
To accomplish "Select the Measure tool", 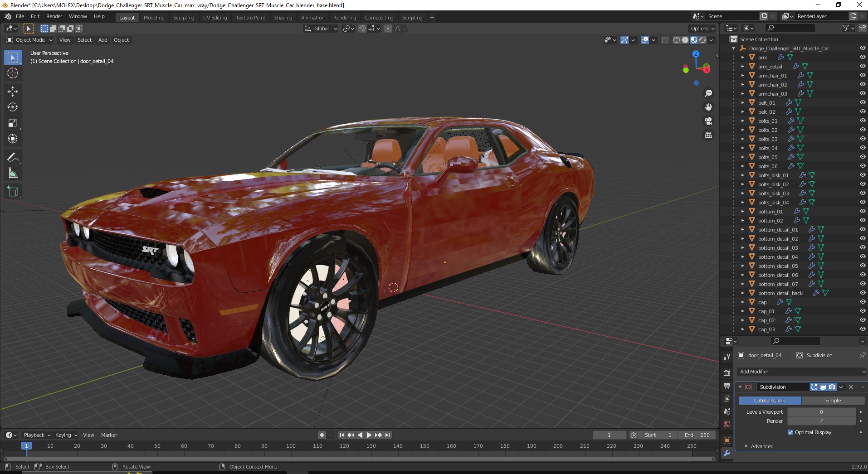I will point(13,173).
